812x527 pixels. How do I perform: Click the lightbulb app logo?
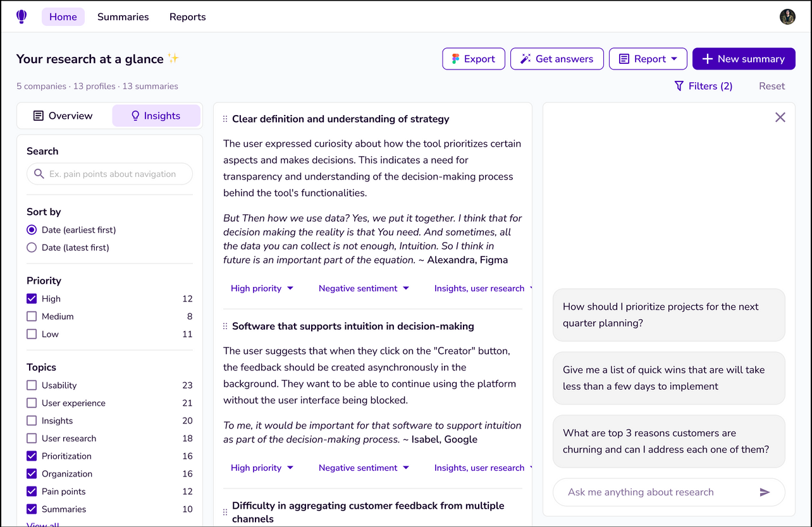click(22, 17)
